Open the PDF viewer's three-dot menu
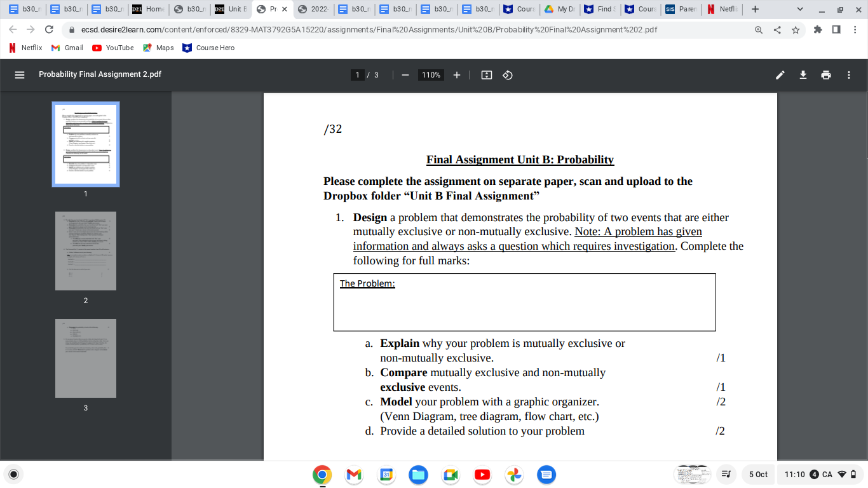 [x=848, y=74]
